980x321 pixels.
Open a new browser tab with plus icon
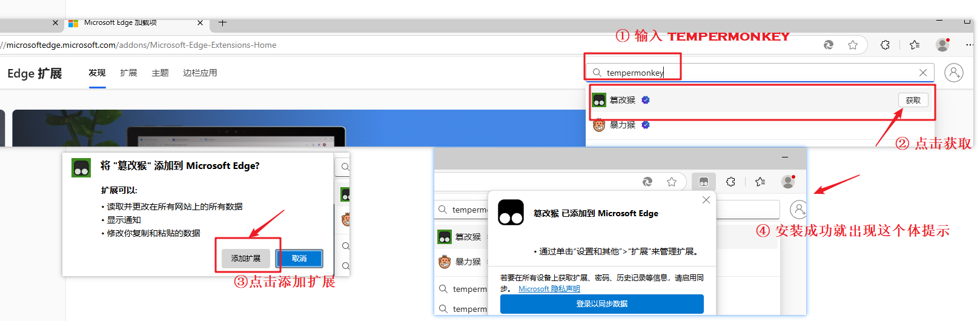tap(222, 22)
